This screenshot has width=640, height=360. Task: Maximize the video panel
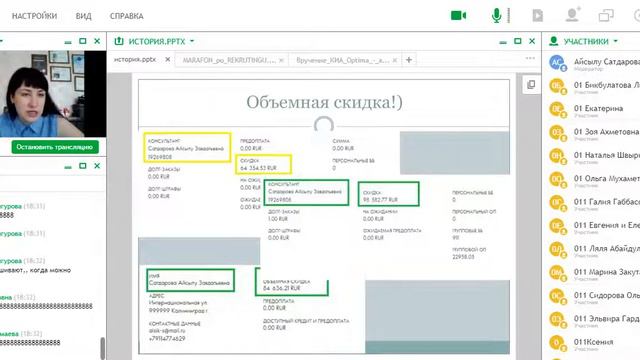tap(82, 41)
